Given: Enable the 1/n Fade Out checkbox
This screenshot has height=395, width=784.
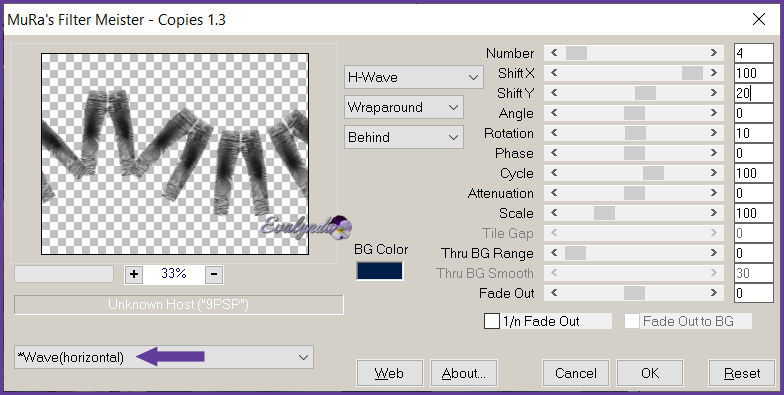Looking at the screenshot, I should click(x=492, y=322).
